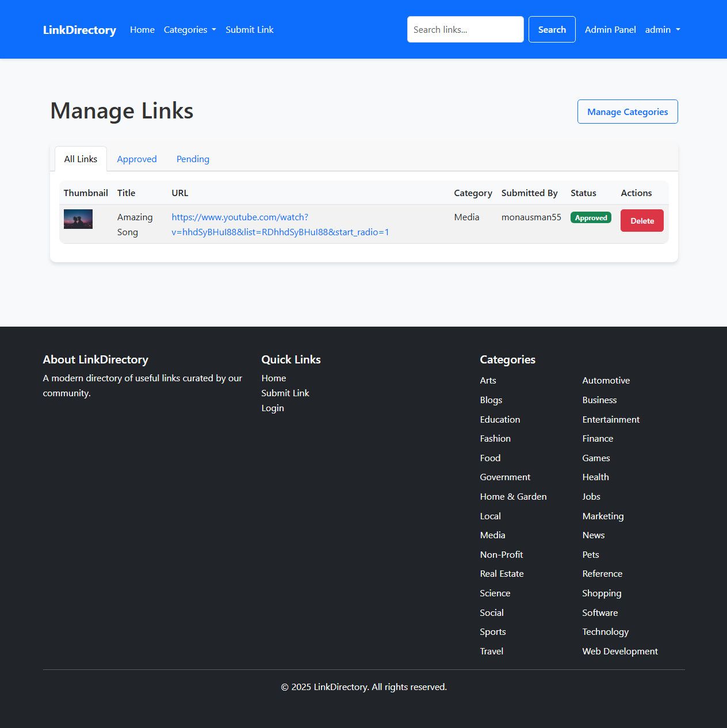The image size is (727, 728).
Task: Open the Sports footer category
Action: pos(493,632)
